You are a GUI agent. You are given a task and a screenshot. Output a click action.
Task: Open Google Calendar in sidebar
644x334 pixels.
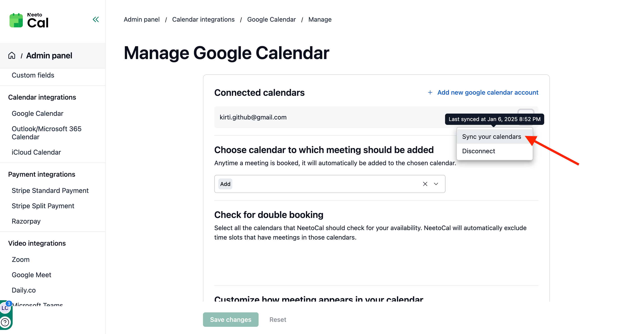[38, 113]
